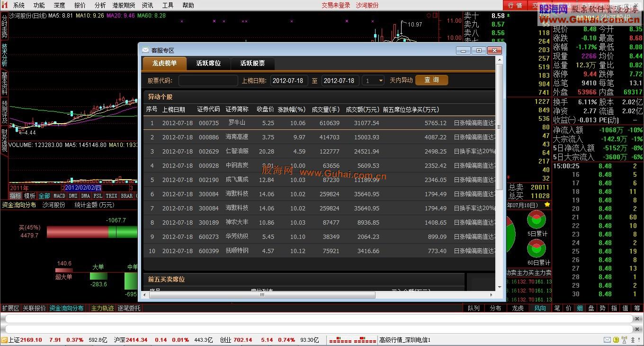The width and height of the screenshot is (644, 346).
Task: Open the 主力轨迹 bottom tab
Action: click(x=102, y=308)
